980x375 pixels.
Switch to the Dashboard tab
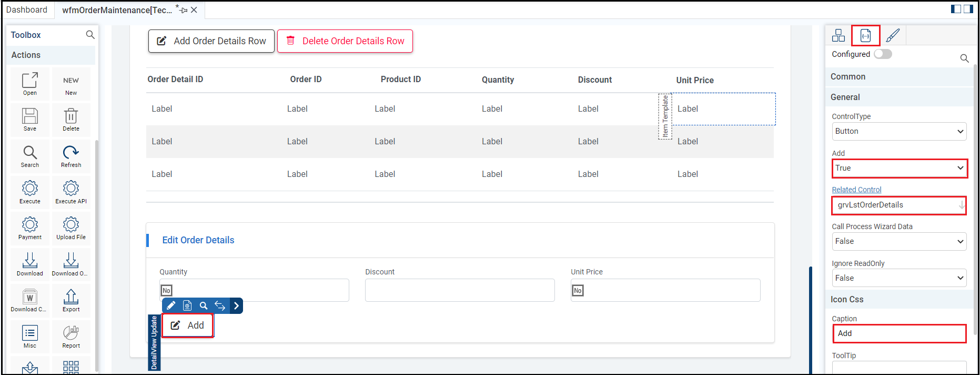point(27,10)
